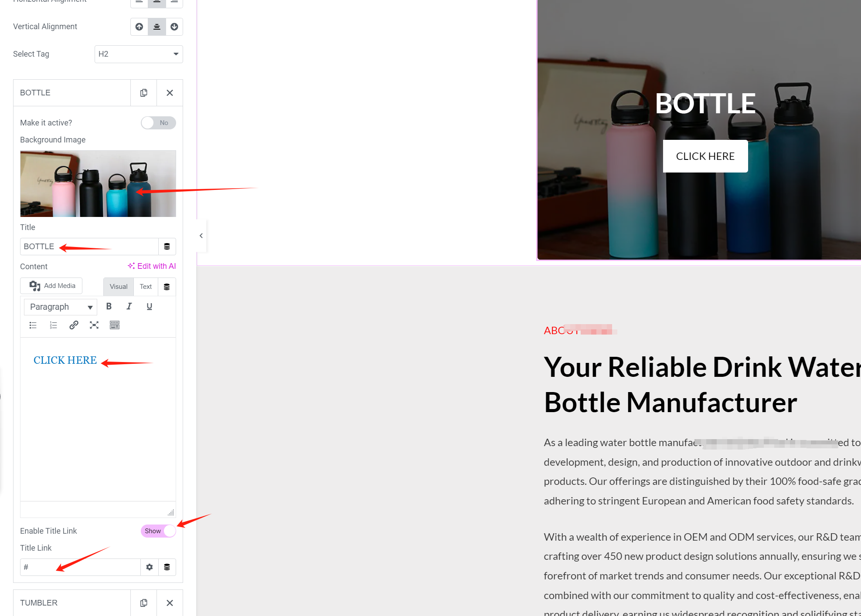Viewport: 861px width, 616px height.
Task: Insert a bulleted list
Action: (x=33, y=325)
